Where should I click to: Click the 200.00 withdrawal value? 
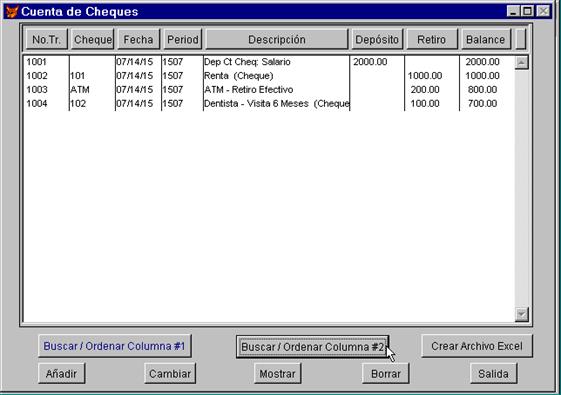425,89
